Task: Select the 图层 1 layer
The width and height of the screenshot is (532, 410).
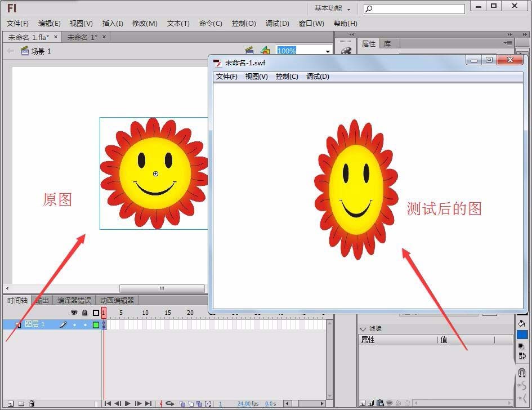Action: pos(34,324)
